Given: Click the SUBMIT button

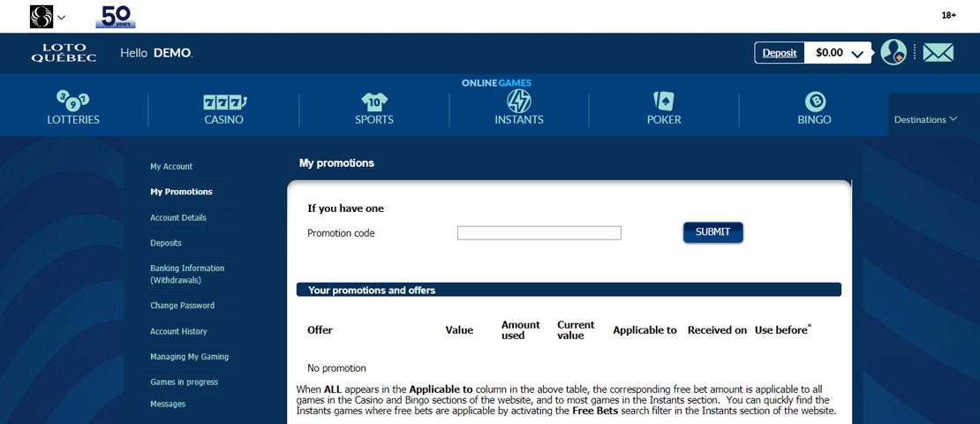Looking at the screenshot, I should [x=713, y=232].
